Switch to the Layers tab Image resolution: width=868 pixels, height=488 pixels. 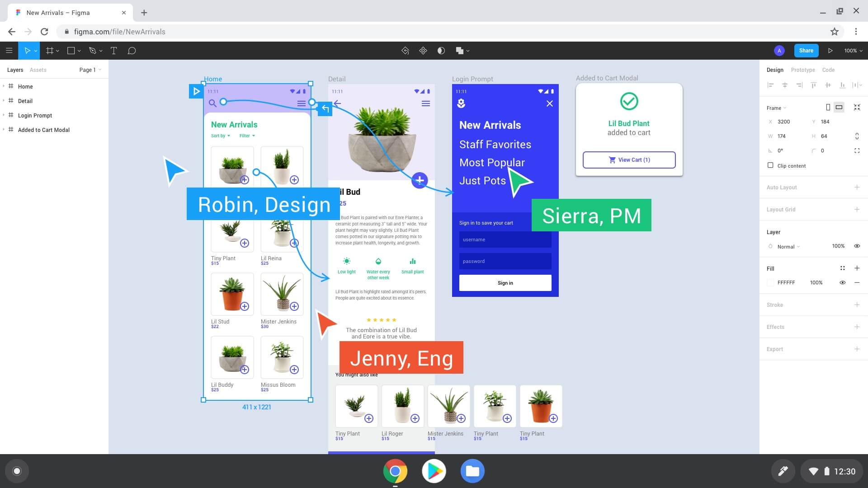15,70
